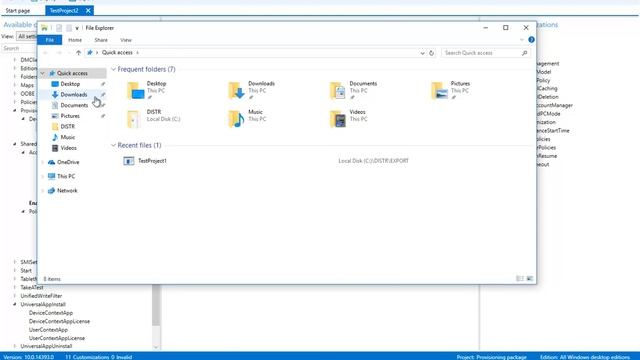640x360 pixels.
Task: Click the Recent locations dropdown arrow
Action: 69,53
